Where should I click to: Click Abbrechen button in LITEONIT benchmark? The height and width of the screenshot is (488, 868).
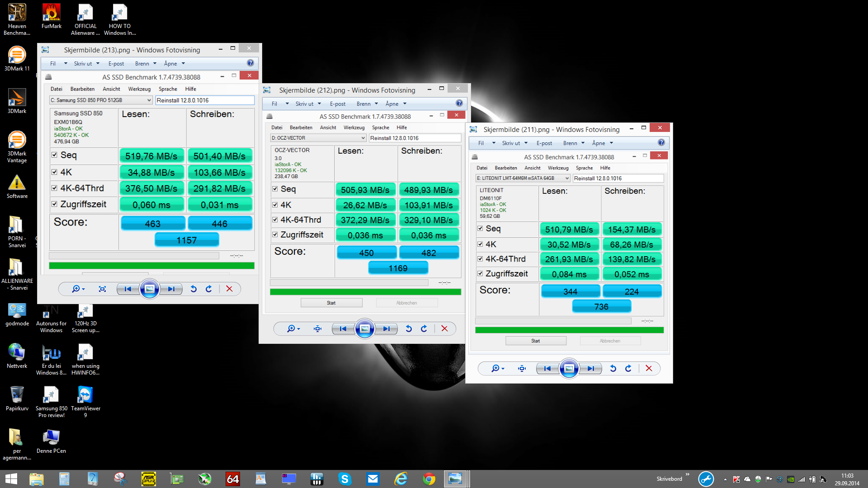coord(610,341)
